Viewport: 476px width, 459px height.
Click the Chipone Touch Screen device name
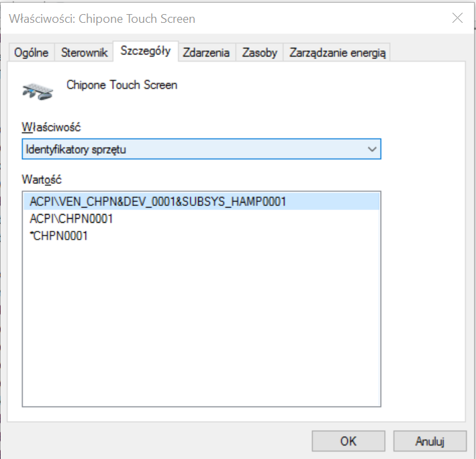pyautogui.click(x=122, y=85)
